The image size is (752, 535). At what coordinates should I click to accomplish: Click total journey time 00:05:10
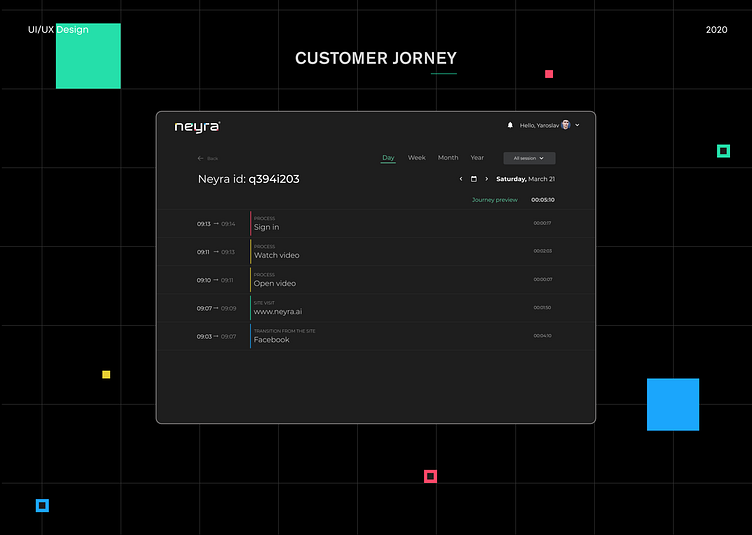(x=543, y=200)
